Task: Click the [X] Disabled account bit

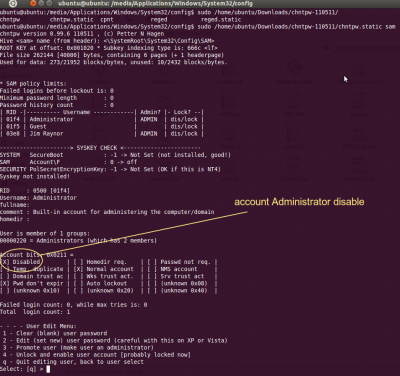Action: pos(20,262)
